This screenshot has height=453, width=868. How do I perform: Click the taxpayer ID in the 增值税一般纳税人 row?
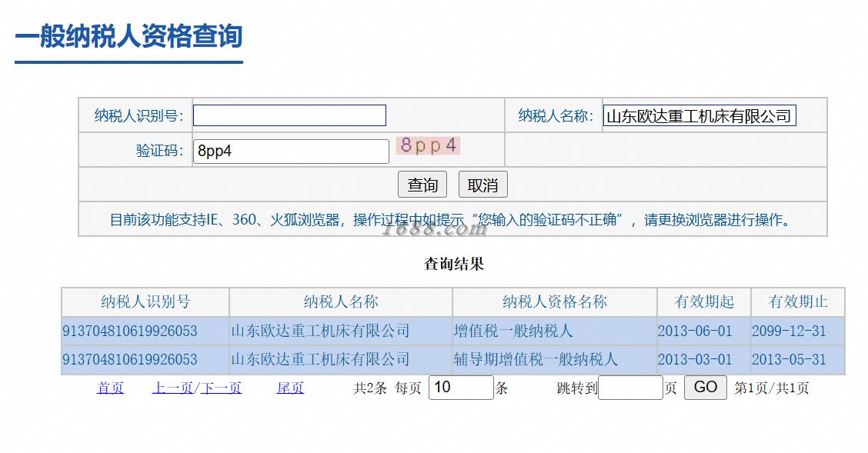pyautogui.click(x=129, y=331)
